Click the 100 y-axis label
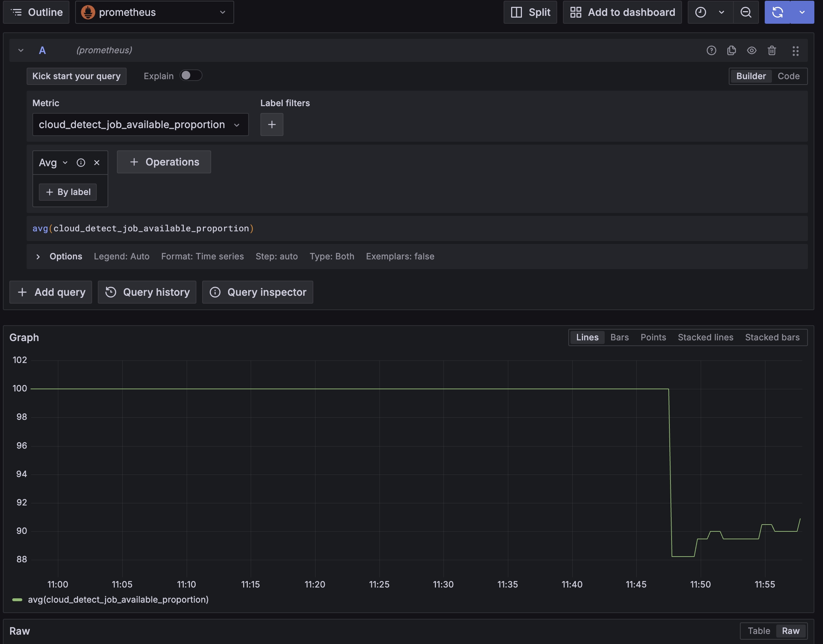The width and height of the screenshot is (823, 644). click(20, 389)
